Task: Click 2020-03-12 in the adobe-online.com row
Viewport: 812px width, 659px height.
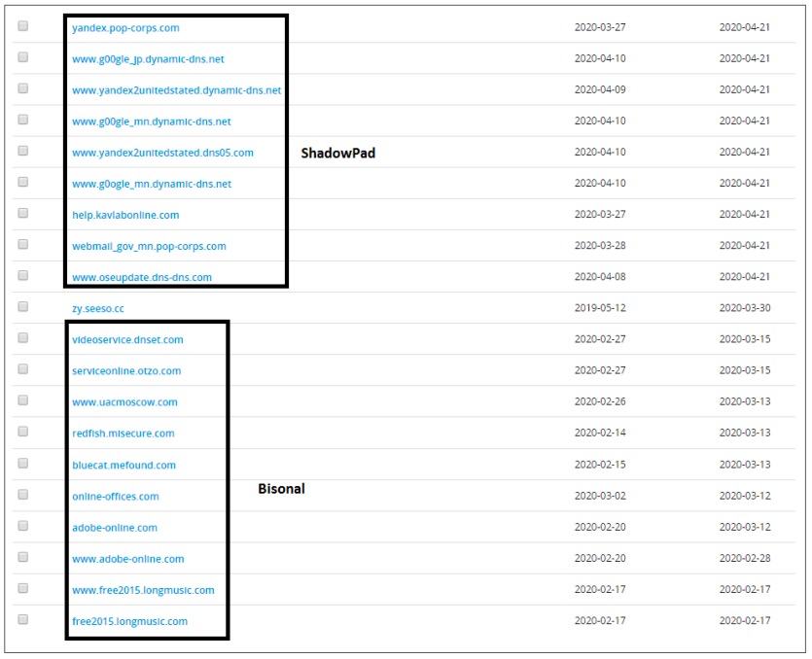Action: tap(745, 527)
